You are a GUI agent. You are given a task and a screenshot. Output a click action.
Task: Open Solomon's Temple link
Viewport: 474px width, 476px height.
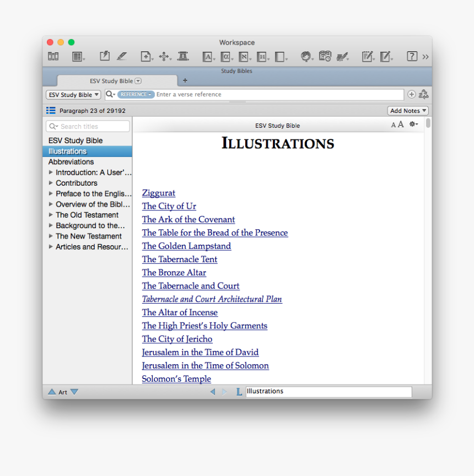coord(176,379)
